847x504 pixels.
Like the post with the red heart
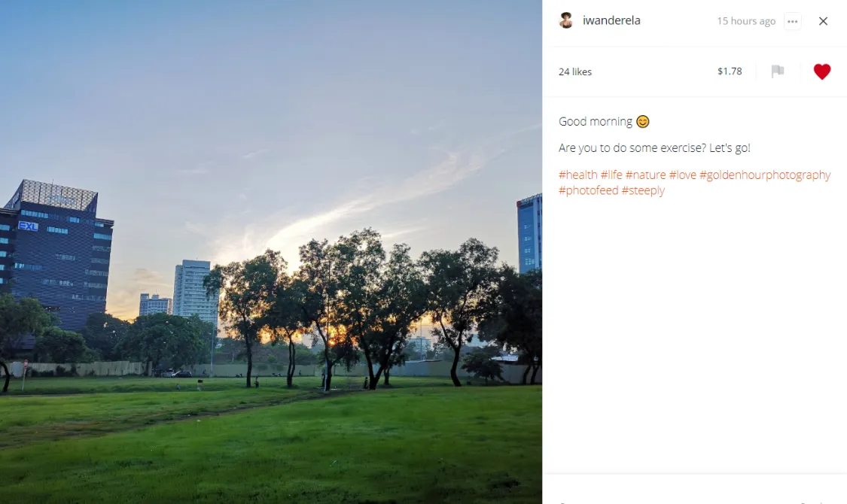(821, 71)
